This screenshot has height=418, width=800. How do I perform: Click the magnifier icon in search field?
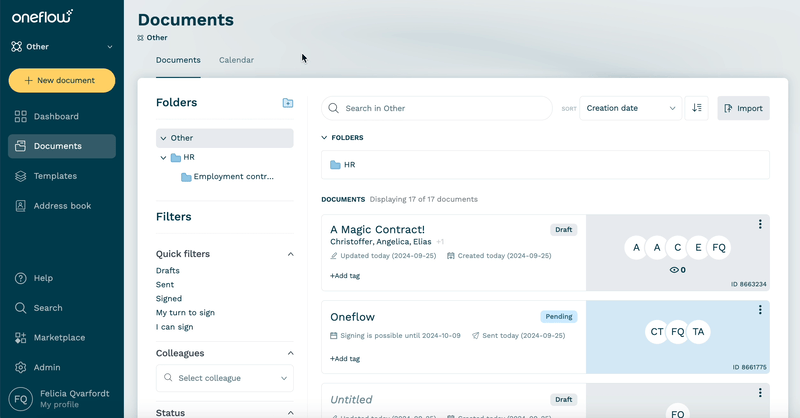pyautogui.click(x=334, y=108)
